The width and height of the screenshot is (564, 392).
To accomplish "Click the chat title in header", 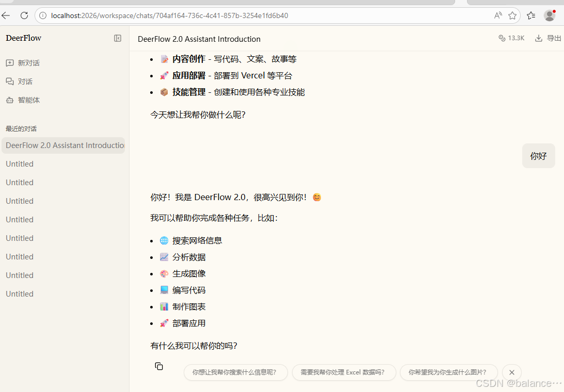I will pos(199,39).
